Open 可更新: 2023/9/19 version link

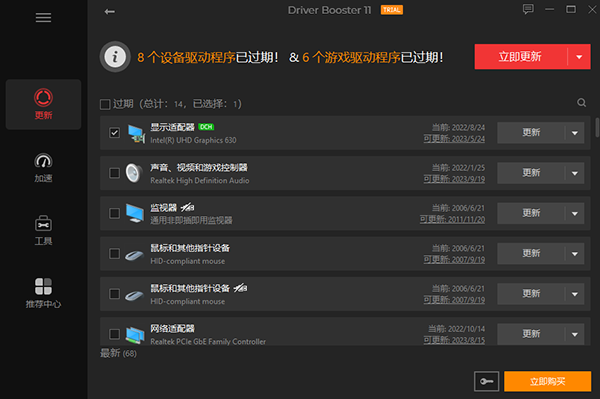[x=454, y=179]
